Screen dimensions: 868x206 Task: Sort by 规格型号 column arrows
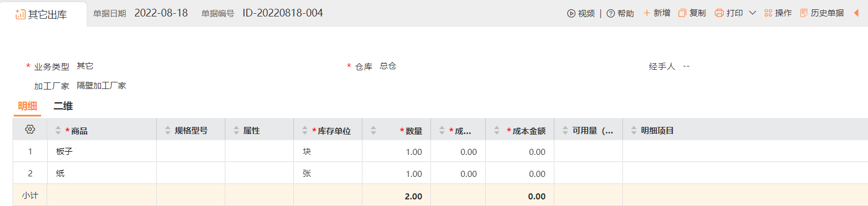tap(168, 130)
